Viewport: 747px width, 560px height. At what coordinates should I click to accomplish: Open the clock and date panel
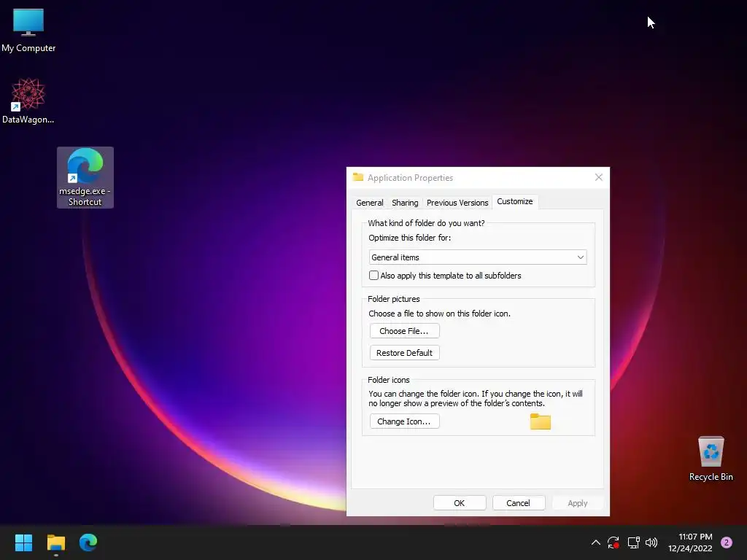coord(690,542)
